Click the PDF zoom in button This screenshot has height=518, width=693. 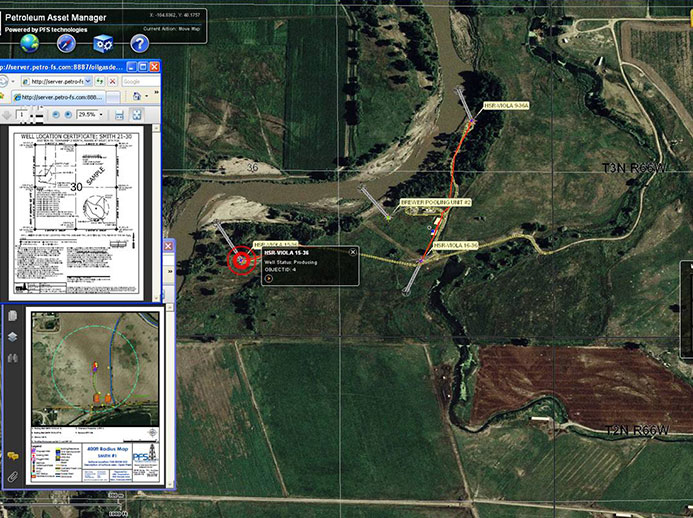point(68,114)
